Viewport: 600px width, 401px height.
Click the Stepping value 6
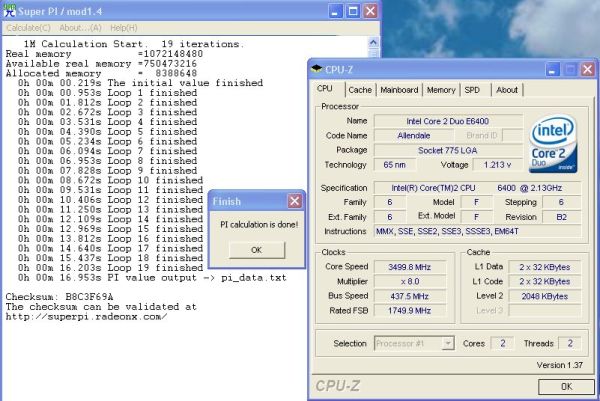coord(562,202)
